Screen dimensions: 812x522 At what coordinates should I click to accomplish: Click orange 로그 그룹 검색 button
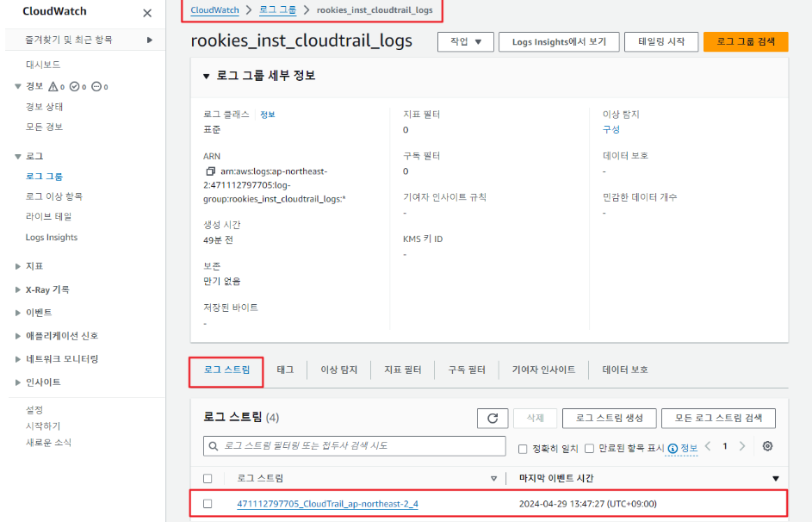746,42
